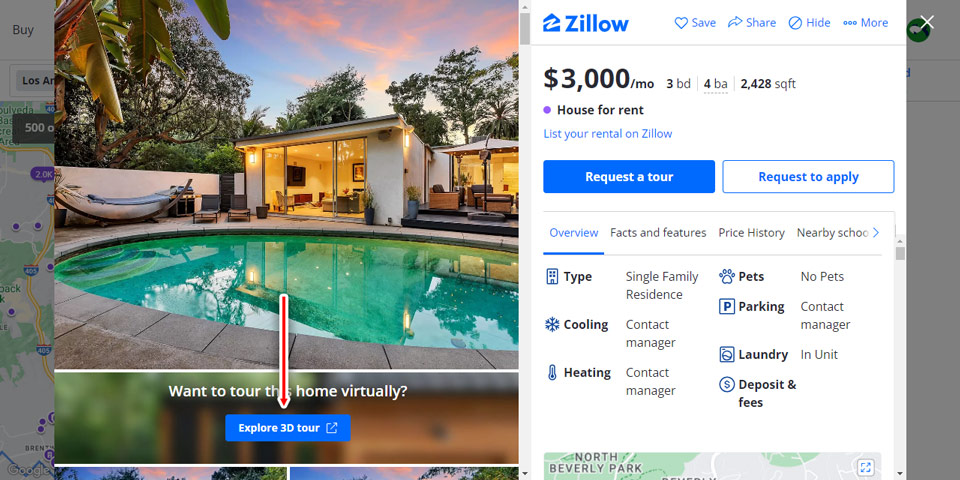The height and width of the screenshot is (480, 960).
Task: Click the Pets paw icon
Action: coord(727,277)
